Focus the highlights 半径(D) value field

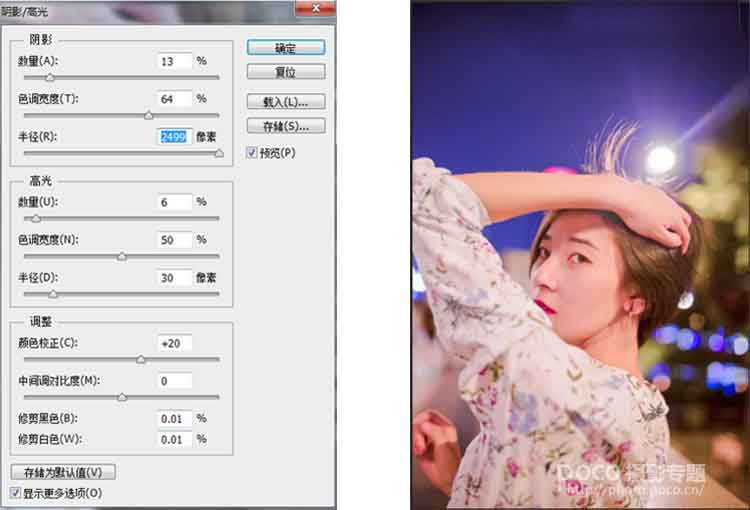(175, 277)
